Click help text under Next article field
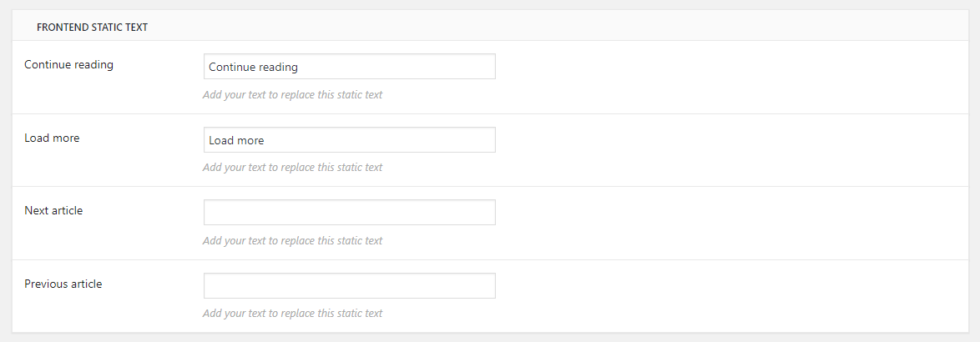Screen dimensions: 980x342 click(x=292, y=240)
